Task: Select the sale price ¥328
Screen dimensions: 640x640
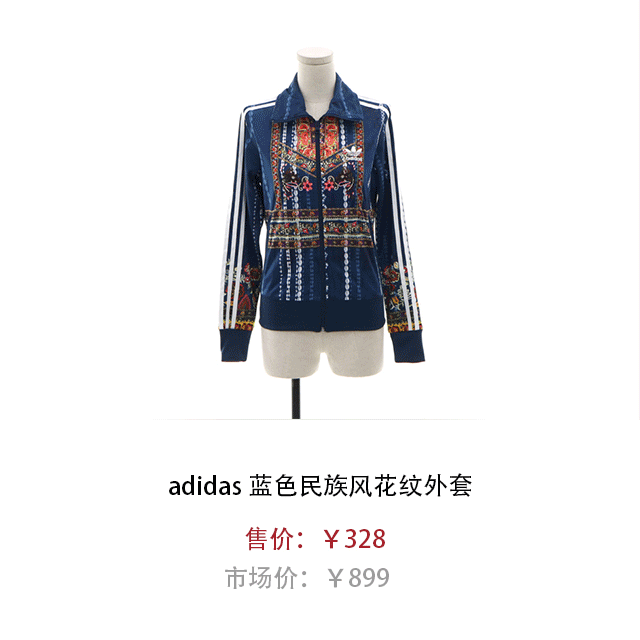Action: (x=354, y=539)
